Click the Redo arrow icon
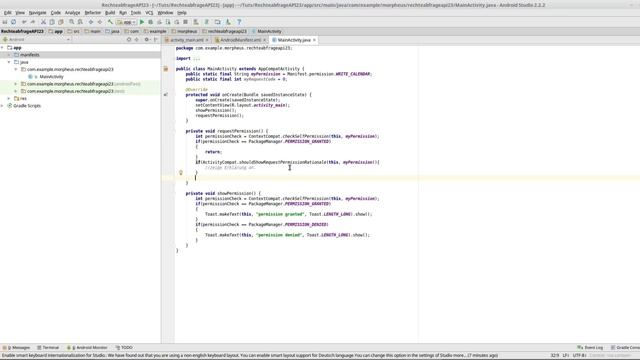 click(33, 22)
